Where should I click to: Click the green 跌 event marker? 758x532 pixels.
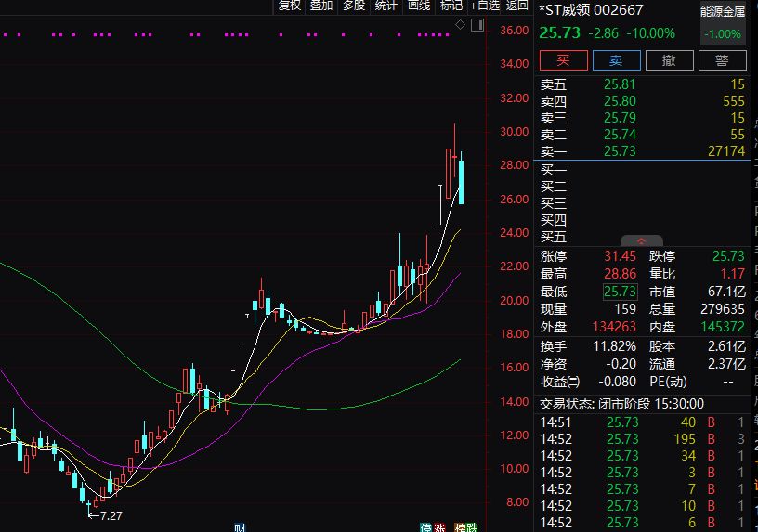pos(472,527)
